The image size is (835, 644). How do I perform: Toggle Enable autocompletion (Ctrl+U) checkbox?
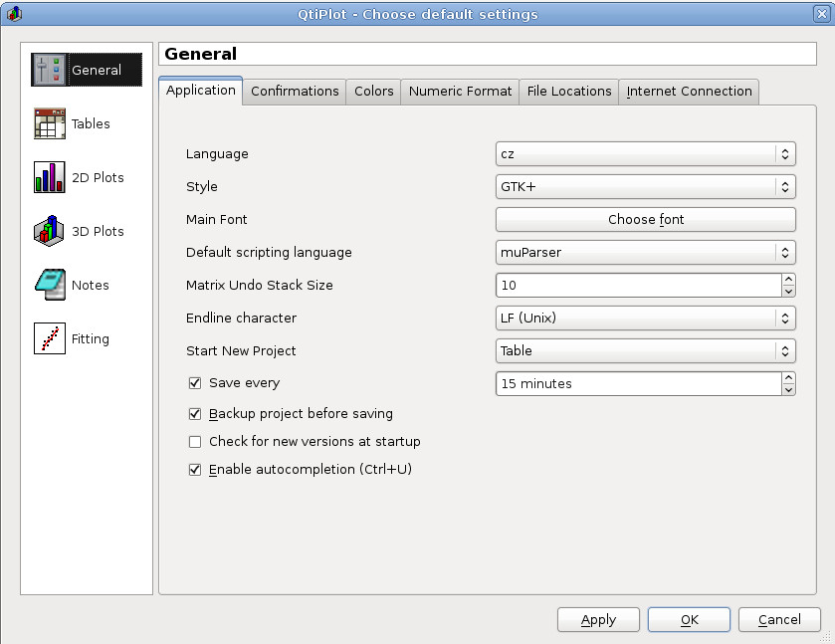[x=195, y=469]
